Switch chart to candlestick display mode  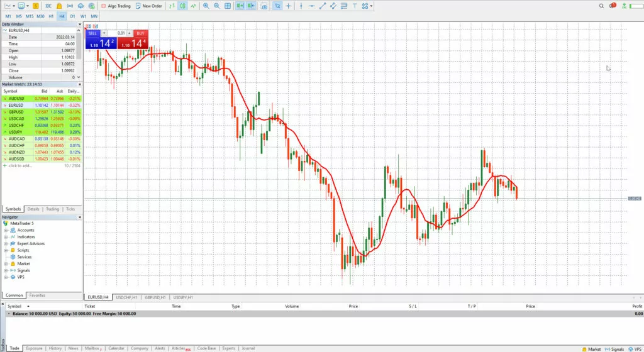[182, 6]
